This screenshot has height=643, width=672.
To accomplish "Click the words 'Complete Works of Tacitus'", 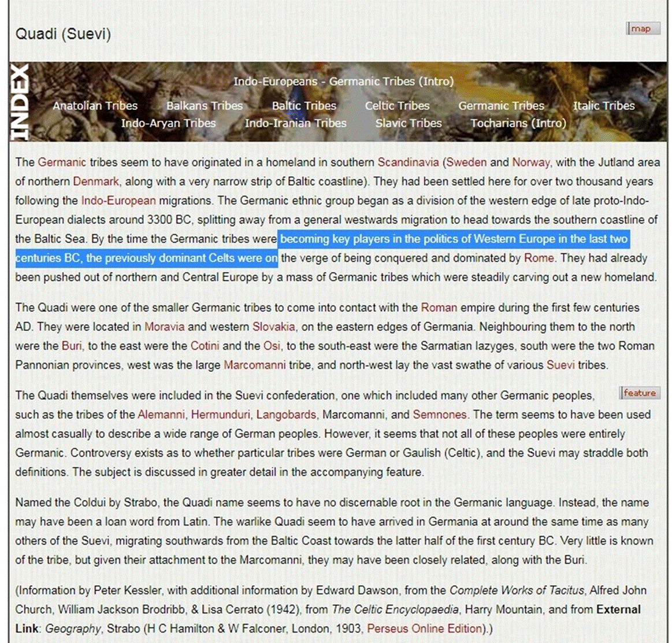I will point(517,590).
